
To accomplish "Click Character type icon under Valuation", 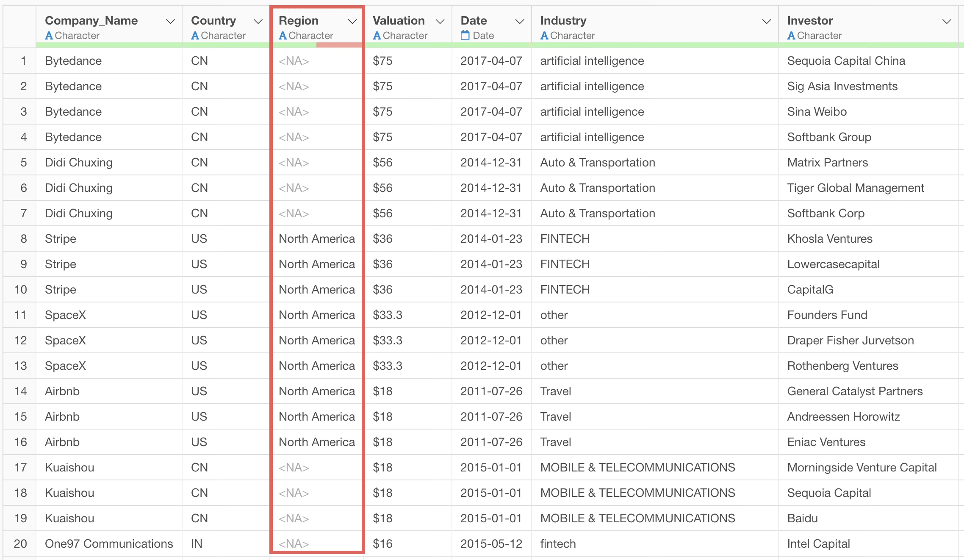I will [x=377, y=36].
